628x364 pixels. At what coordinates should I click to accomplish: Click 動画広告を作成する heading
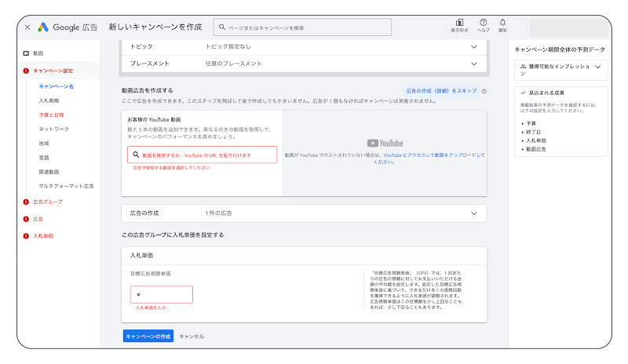click(x=147, y=90)
